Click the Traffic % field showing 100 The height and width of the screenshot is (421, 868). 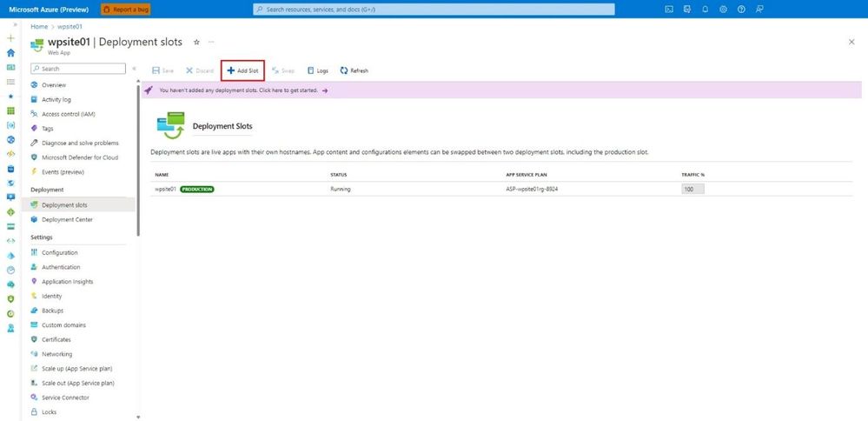tap(693, 190)
